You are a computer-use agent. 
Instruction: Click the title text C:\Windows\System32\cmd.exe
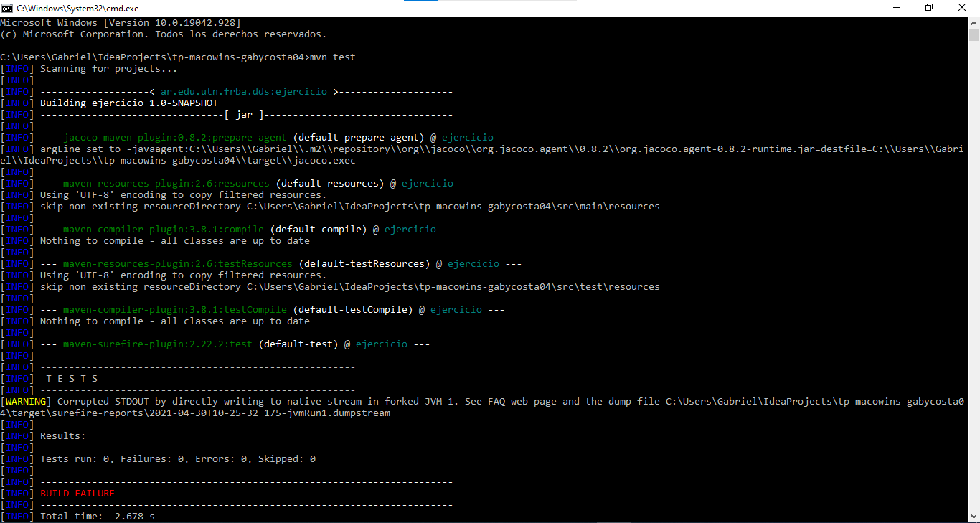(x=77, y=8)
